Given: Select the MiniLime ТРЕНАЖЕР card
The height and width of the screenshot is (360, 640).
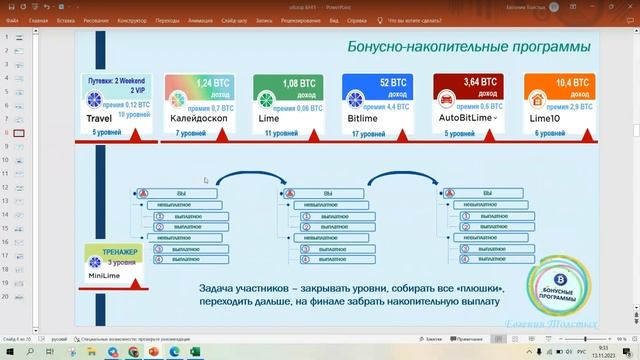Looking at the screenshot, I should (114, 264).
